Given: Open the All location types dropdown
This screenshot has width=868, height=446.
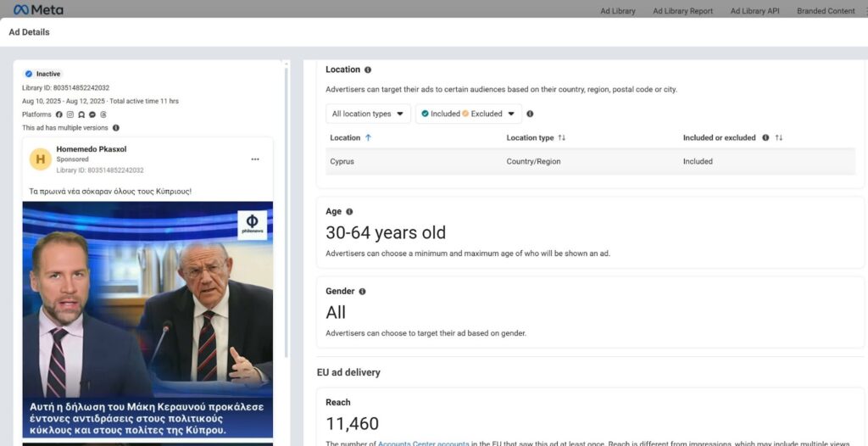Looking at the screenshot, I should [368, 114].
